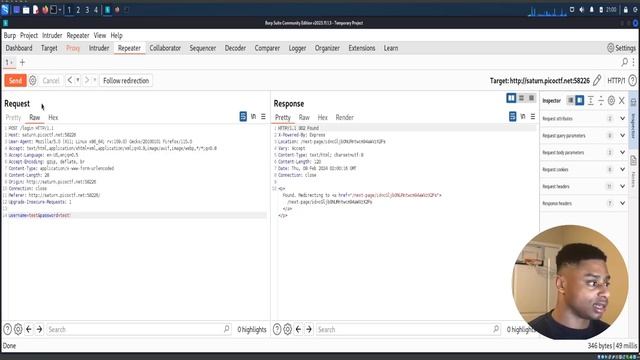Edit the target with the pencil icon
Image resolution: width=640 pixels, height=360 pixels.
[x=597, y=80]
